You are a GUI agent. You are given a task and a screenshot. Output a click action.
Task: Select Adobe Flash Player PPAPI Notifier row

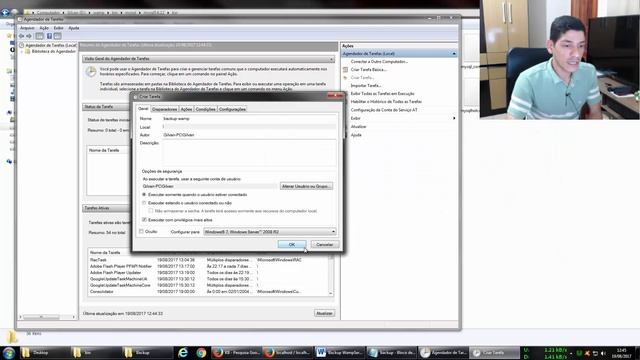click(208, 266)
